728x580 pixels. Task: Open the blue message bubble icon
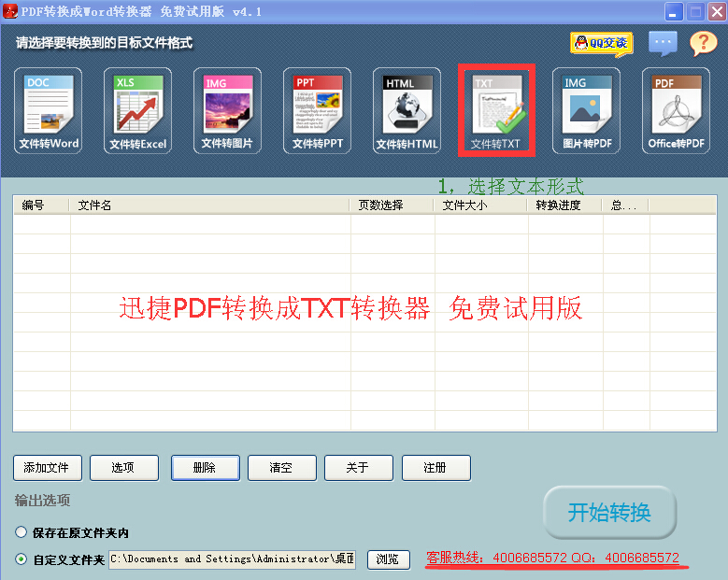pyautogui.click(x=663, y=43)
